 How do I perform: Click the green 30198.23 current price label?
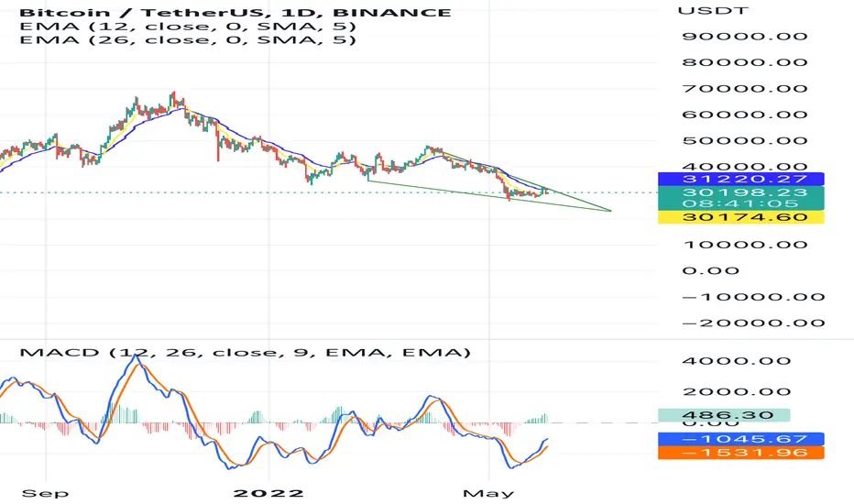(740, 192)
